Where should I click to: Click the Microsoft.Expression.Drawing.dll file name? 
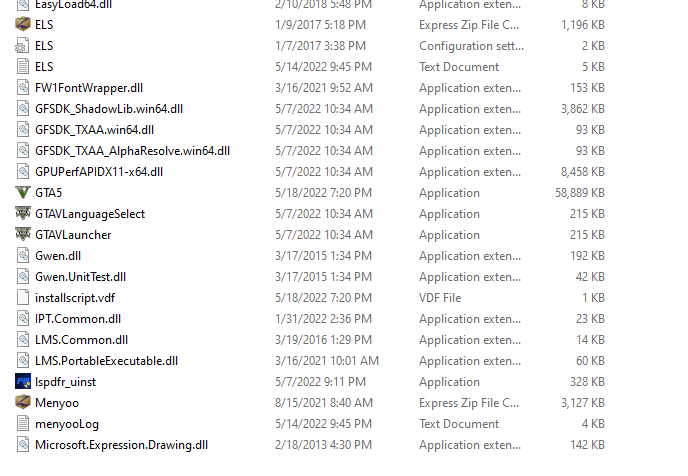click(x=122, y=445)
